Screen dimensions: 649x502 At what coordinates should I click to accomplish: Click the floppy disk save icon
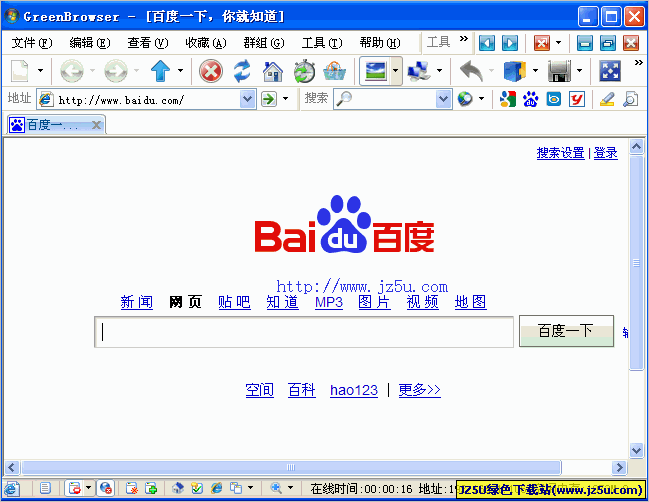pyautogui.click(x=559, y=71)
